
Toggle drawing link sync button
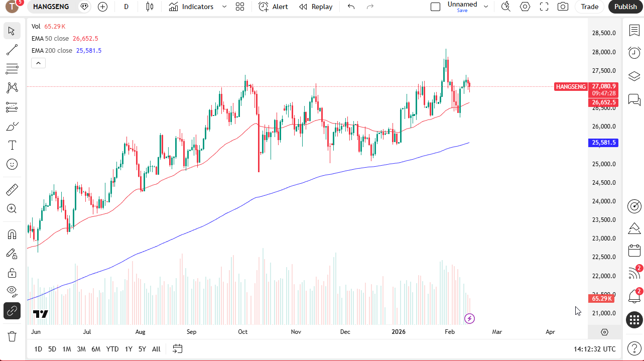tap(12, 311)
